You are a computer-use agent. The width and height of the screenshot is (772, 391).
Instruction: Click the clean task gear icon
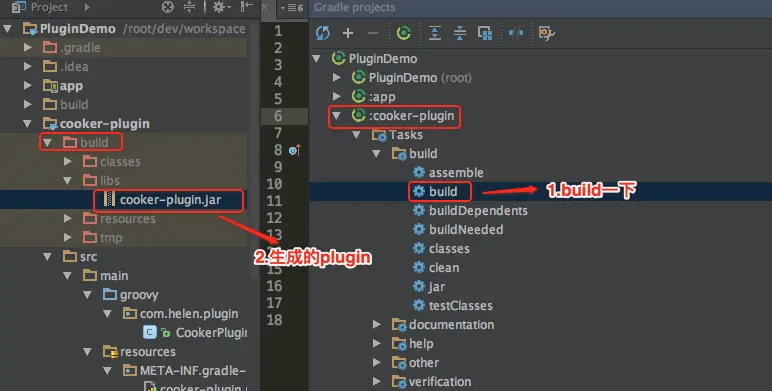pyautogui.click(x=419, y=267)
